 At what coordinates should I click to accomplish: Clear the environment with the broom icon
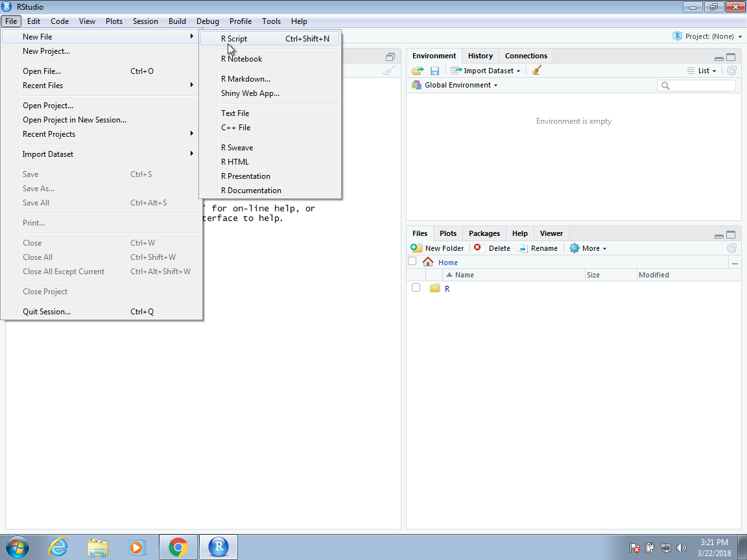tap(536, 71)
